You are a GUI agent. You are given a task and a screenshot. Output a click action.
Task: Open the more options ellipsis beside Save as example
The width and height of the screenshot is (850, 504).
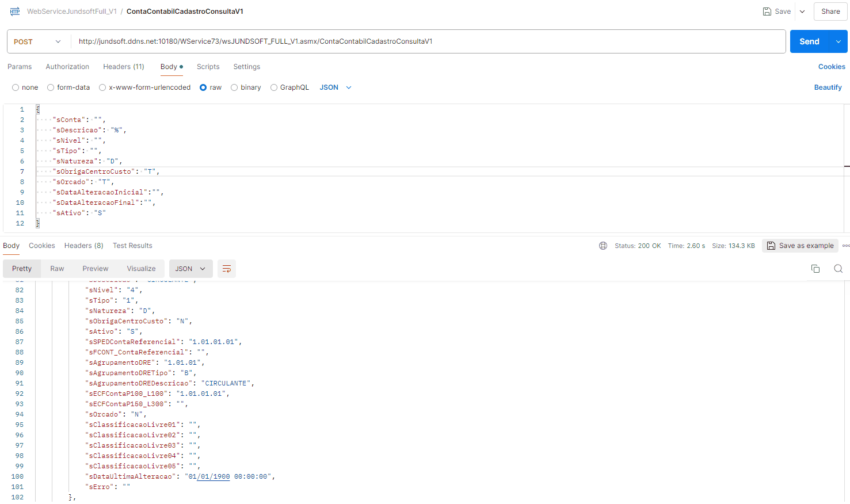pos(845,246)
